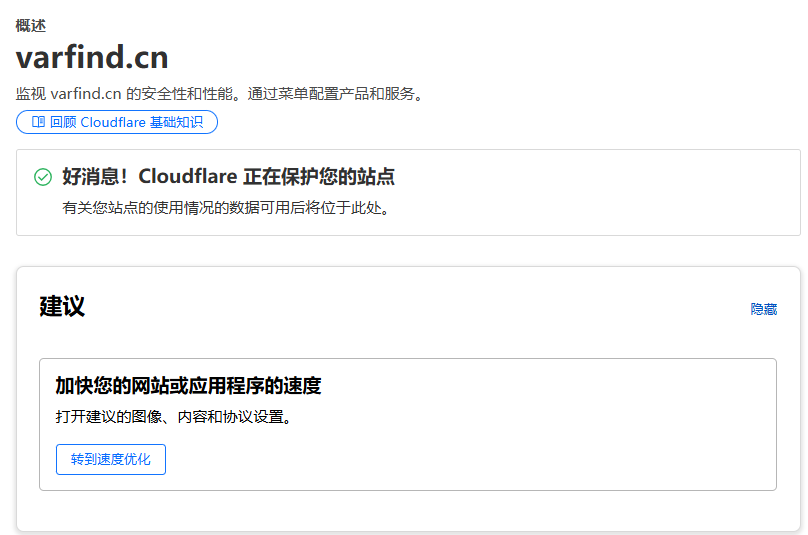The image size is (808, 535).
Task: Open the 回顾 Cloudflare 基础知识 guide
Action: pos(126,122)
